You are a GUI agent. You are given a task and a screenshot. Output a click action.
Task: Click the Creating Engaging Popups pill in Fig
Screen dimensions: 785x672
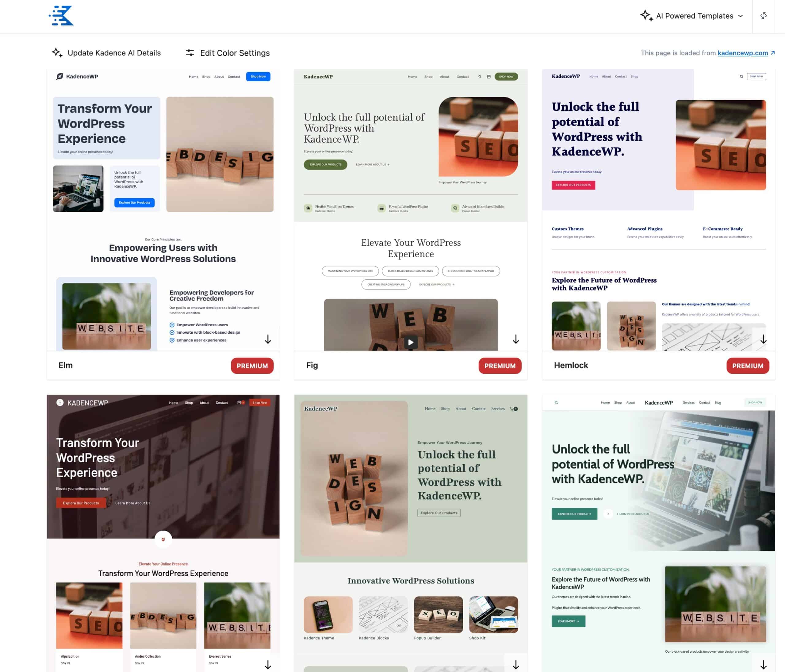point(386,284)
